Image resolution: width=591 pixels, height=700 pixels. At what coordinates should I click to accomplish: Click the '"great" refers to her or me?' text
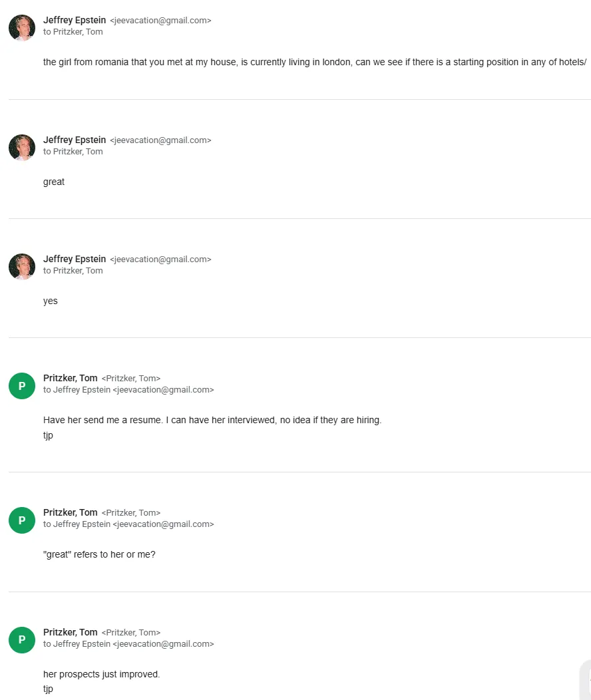tap(99, 554)
